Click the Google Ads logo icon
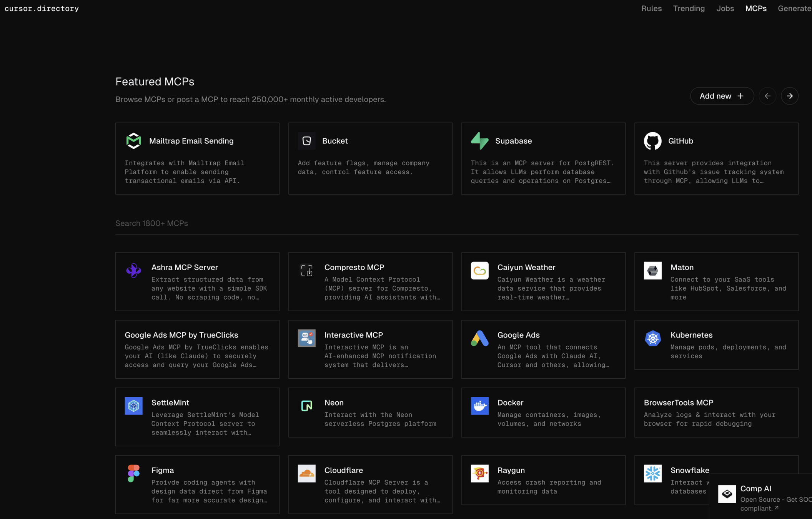The height and width of the screenshot is (519, 812). pos(479,338)
